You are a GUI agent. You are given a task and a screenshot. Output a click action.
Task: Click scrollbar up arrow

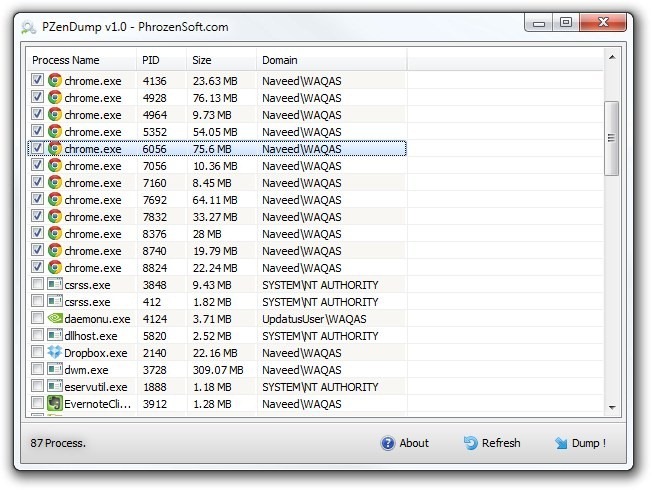(612, 57)
